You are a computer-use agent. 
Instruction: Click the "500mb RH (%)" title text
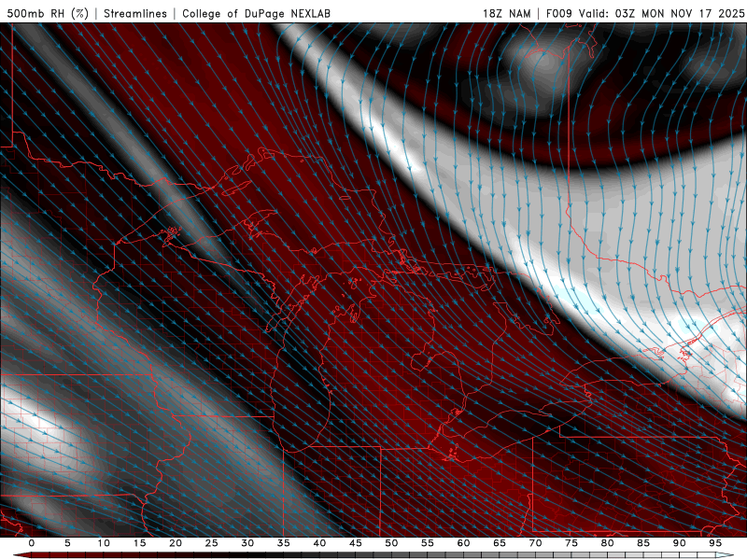[x=48, y=13]
